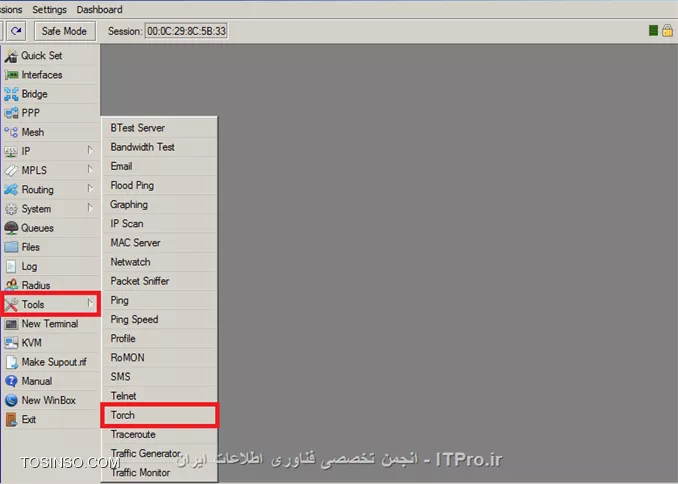Viewport: 678px width, 484px height.
Task: Click the Make Supout.rif file icon
Action: (x=11, y=362)
